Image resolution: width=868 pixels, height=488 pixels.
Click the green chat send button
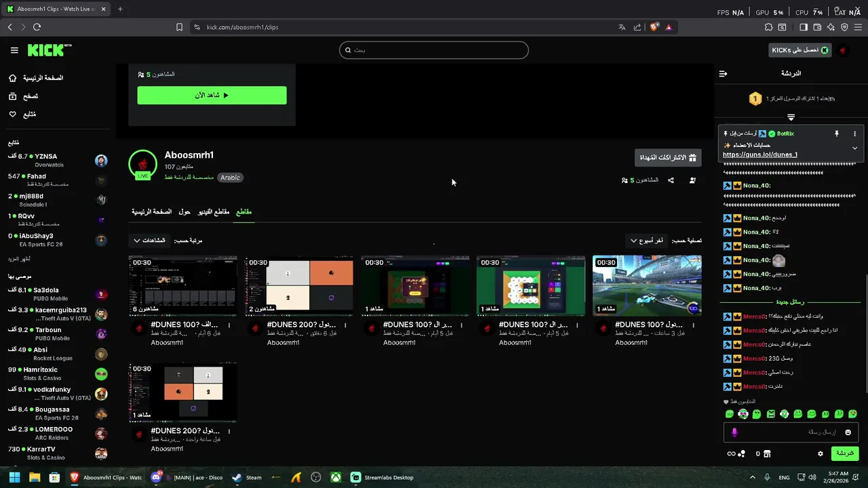845,453
